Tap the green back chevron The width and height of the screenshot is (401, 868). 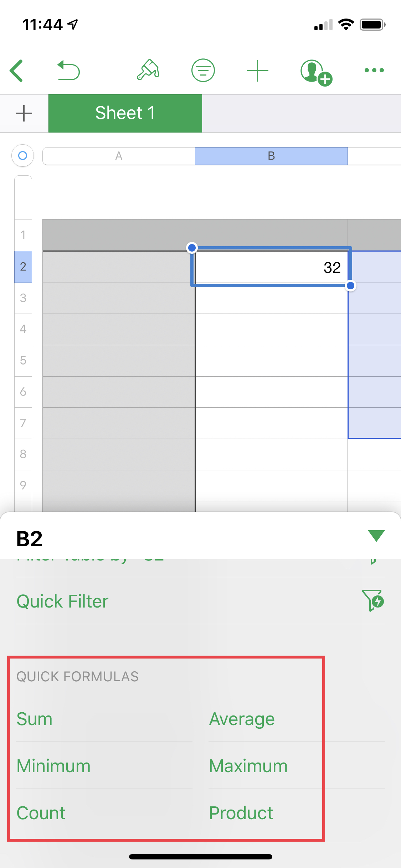(16, 71)
